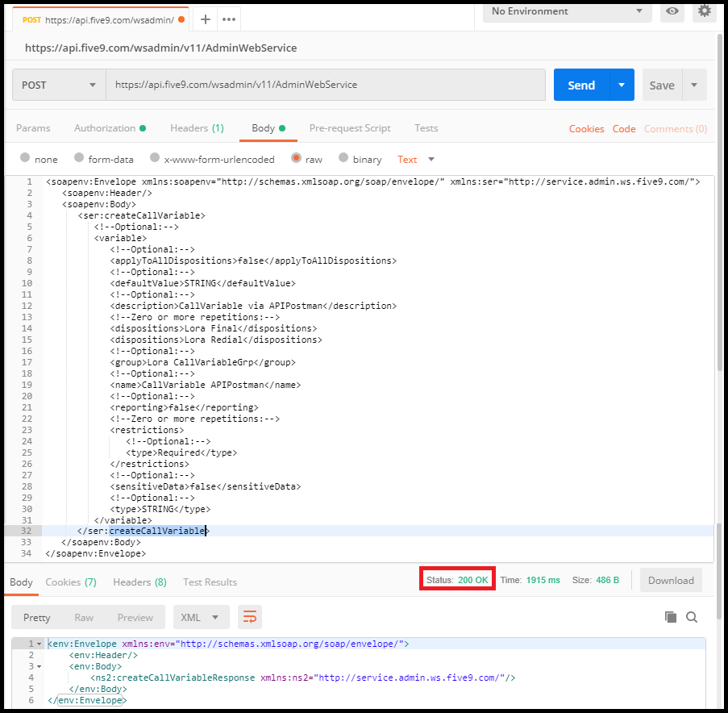
Task: Expand the Send button dropdown arrow
Action: click(x=622, y=85)
